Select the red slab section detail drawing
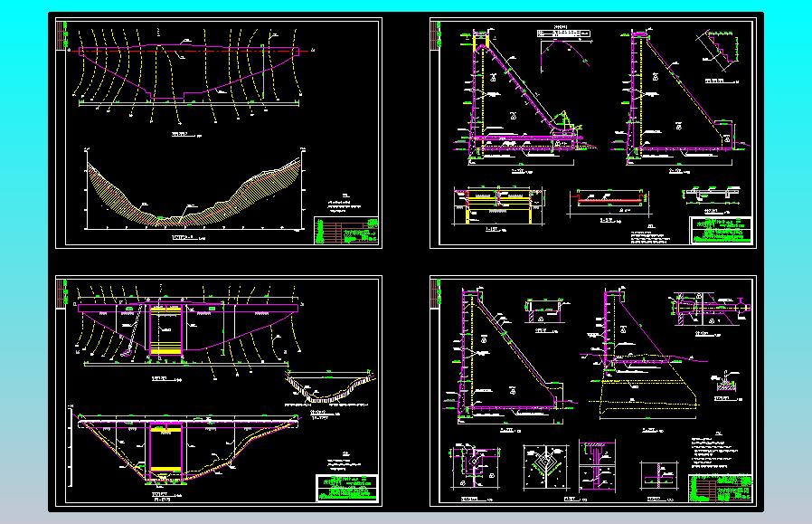The image size is (812, 524). pyautogui.click(x=609, y=203)
